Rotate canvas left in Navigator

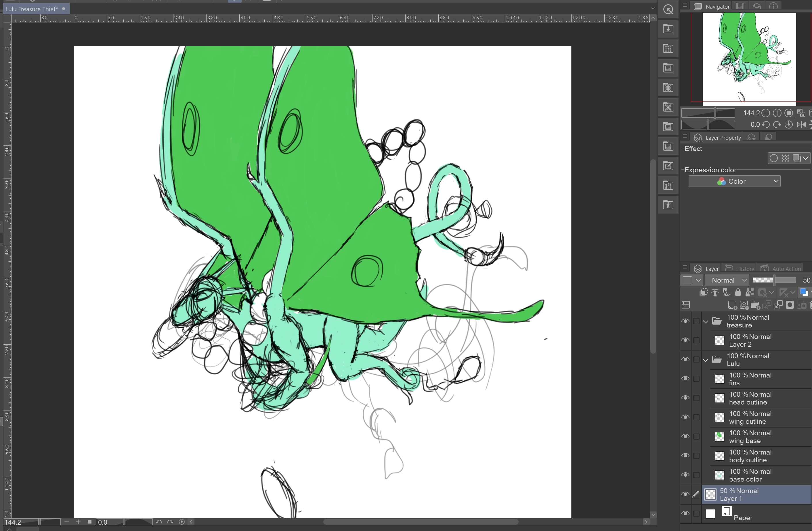tap(766, 125)
